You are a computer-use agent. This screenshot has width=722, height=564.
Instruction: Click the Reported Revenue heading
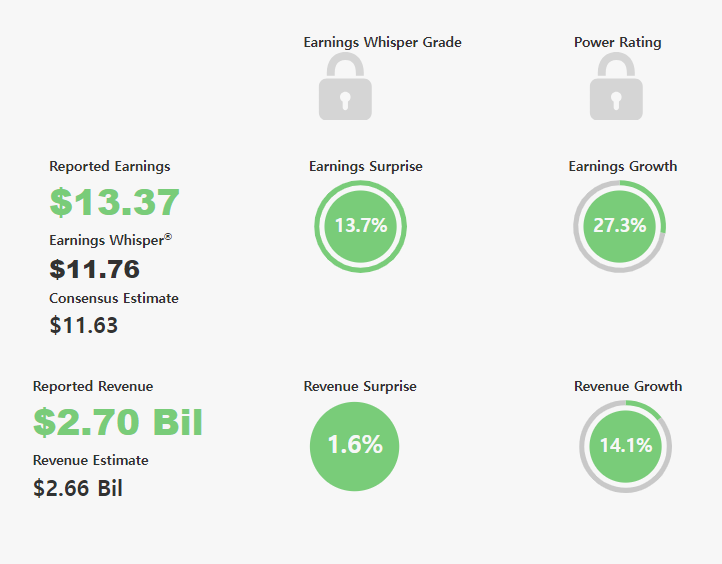coord(93,386)
